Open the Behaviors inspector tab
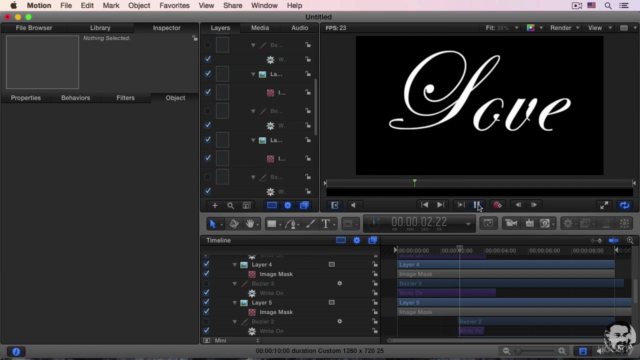 [76, 98]
